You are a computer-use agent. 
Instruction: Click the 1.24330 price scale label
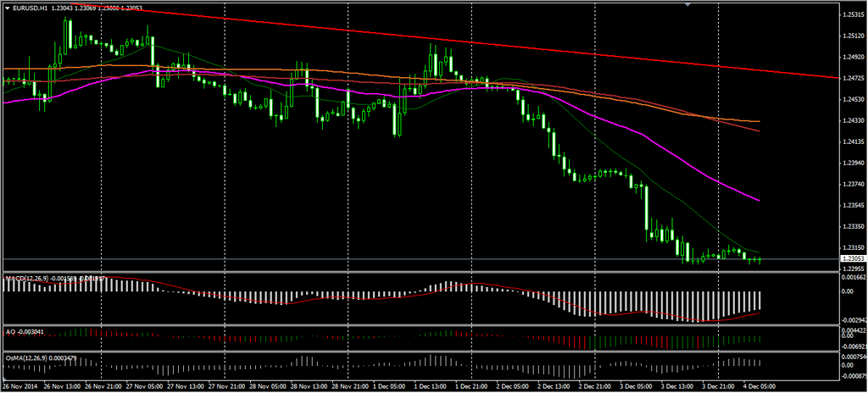click(x=852, y=121)
